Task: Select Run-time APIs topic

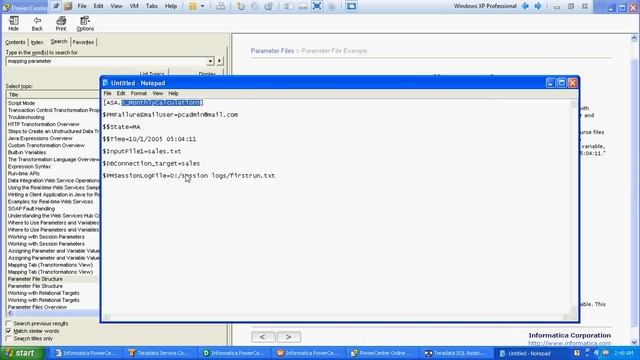Action: coord(24,173)
